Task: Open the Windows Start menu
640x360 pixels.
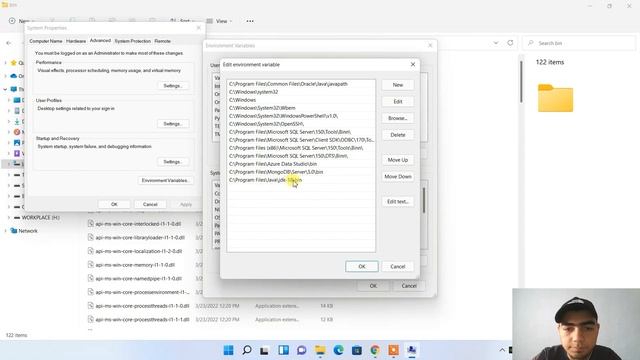Action: pyautogui.click(x=229, y=350)
